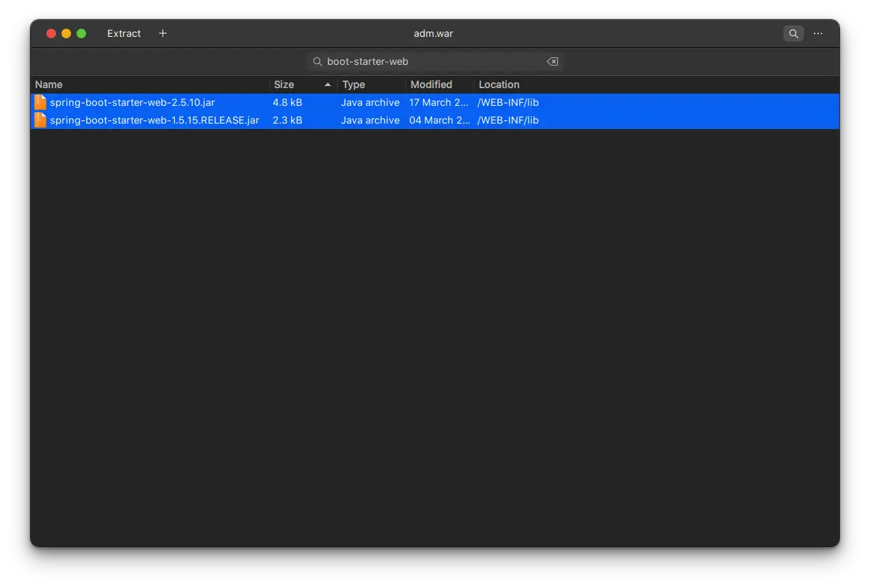Click /WEB-INF/lib location in 2.5.10 row
Screen dimensions: 870x588
tap(508, 102)
